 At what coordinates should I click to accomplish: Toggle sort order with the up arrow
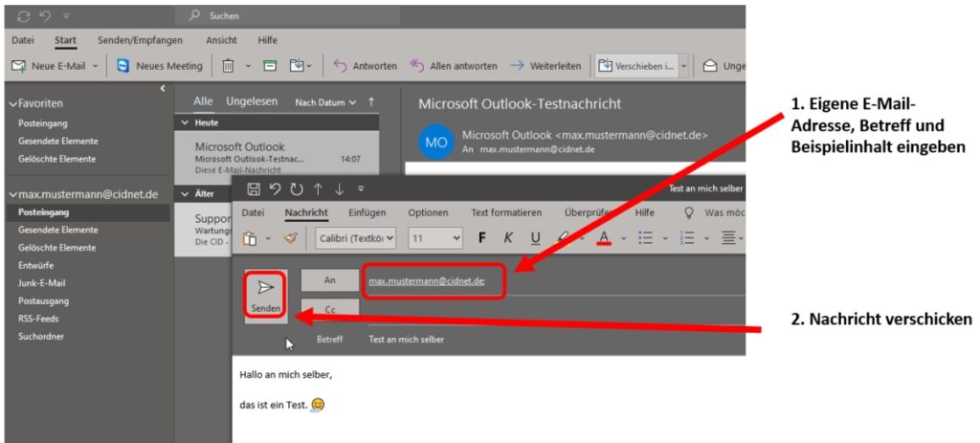coord(371,101)
